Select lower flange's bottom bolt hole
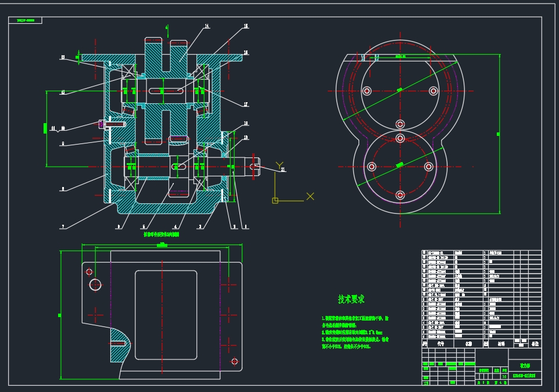Screen dimensions: 559x392 pyautogui.click(x=400, y=195)
